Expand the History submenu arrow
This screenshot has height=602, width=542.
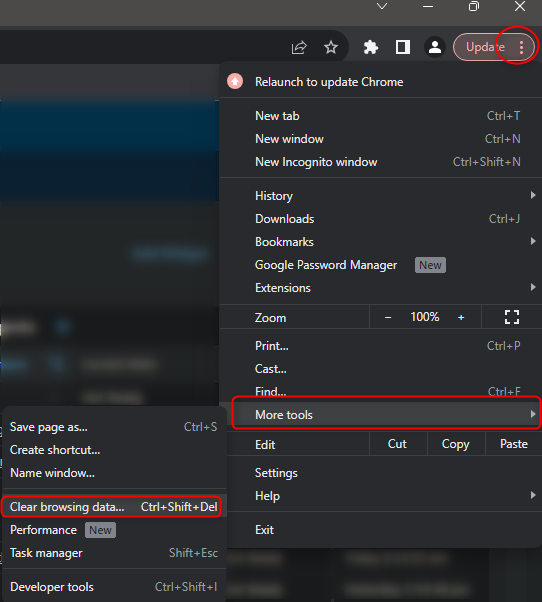(x=533, y=195)
